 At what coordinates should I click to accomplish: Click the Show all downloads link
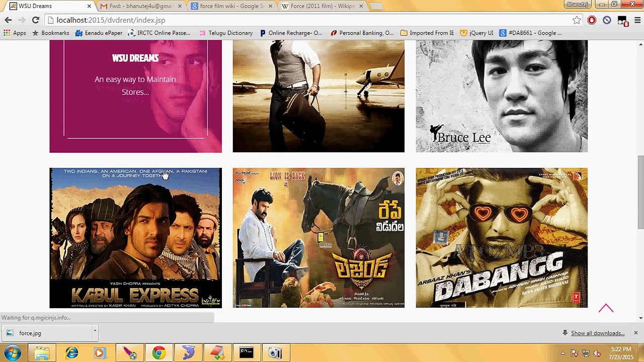pos(597,333)
